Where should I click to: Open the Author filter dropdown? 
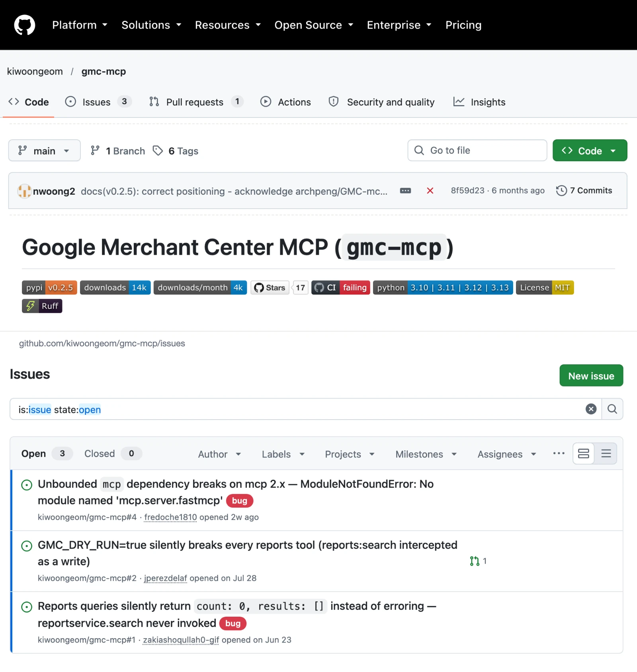(x=220, y=454)
